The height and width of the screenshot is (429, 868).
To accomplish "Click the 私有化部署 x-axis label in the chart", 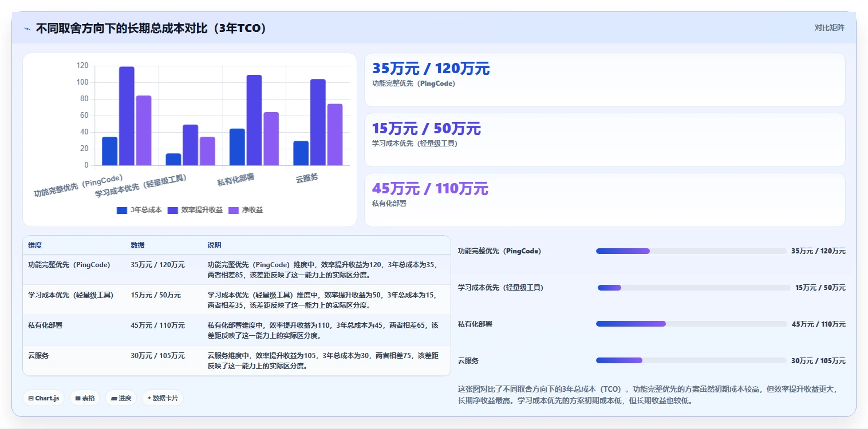I will (x=236, y=180).
